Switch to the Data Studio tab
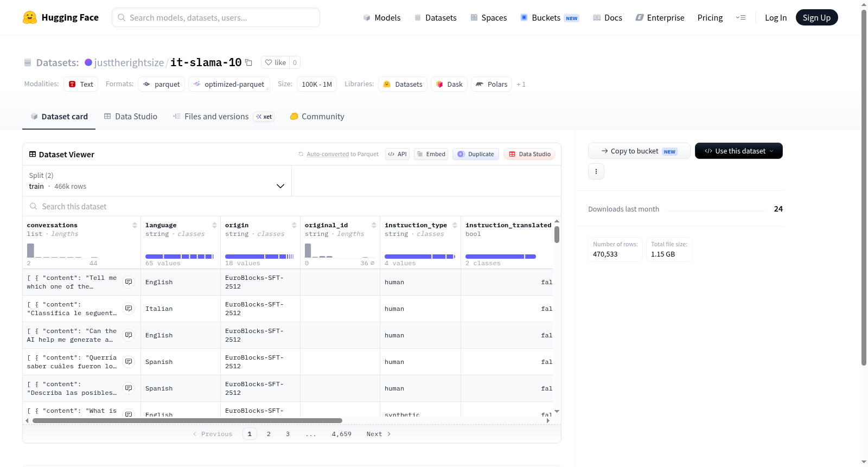The height and width of the screenshot is (467, 868). tap(131, 117)
